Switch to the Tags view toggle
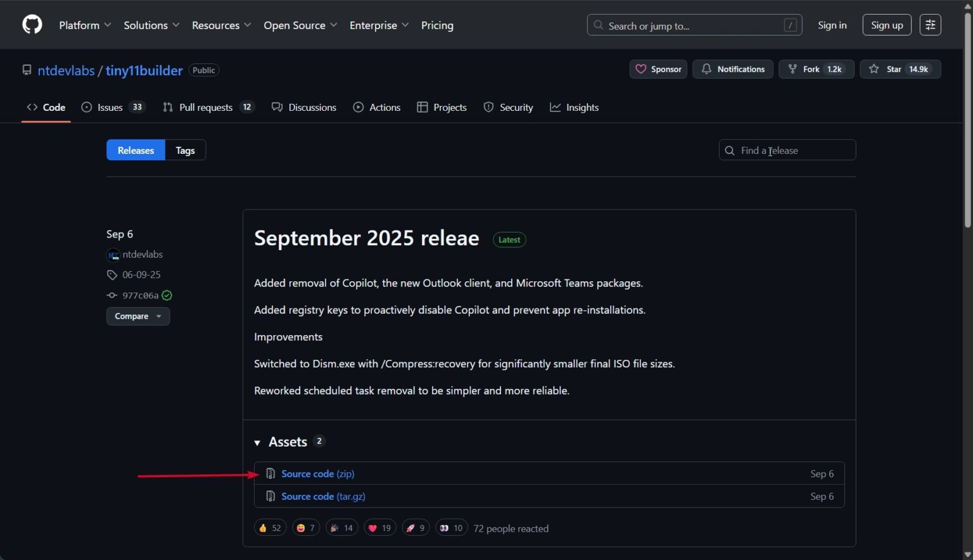This screenshot has width=973, height=560. [185, 150]
